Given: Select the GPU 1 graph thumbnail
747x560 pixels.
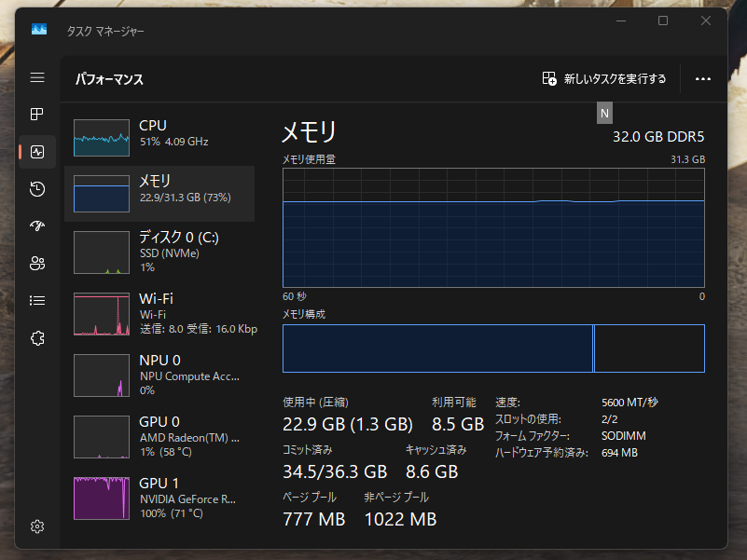Looking at the screenshot, I should [102, 499].
